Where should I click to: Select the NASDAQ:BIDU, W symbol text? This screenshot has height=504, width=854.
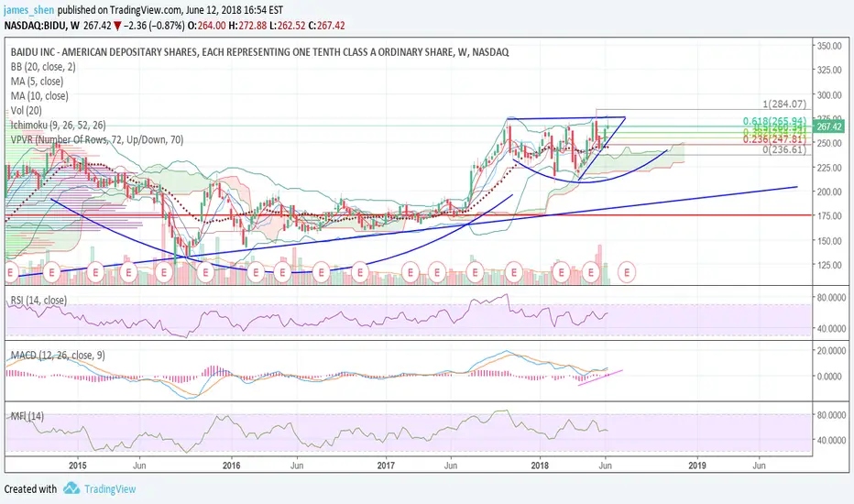[42, 26]
